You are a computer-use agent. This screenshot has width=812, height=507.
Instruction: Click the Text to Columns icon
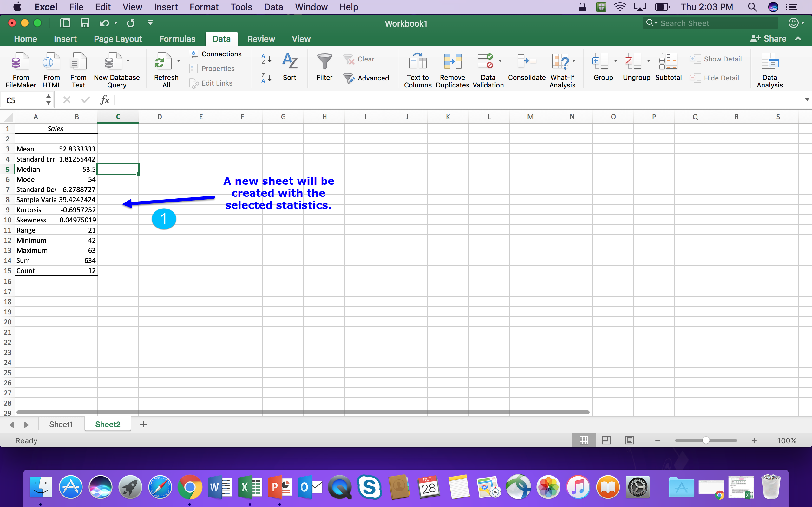[417, 62]
